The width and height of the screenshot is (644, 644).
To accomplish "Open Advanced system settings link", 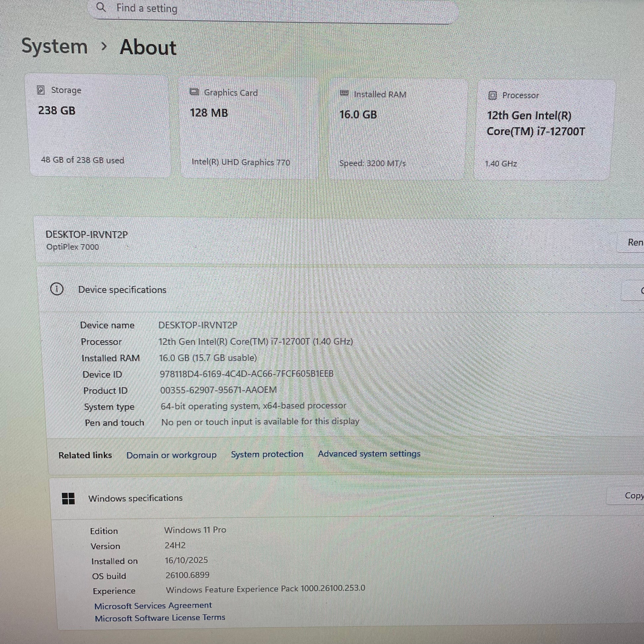I will pos(369,454).
